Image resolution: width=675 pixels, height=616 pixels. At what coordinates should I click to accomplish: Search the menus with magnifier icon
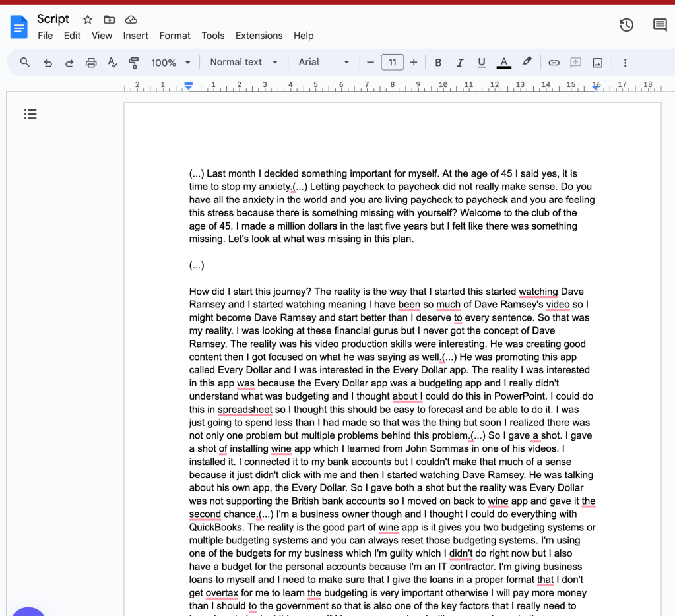(x=25, y=63)
